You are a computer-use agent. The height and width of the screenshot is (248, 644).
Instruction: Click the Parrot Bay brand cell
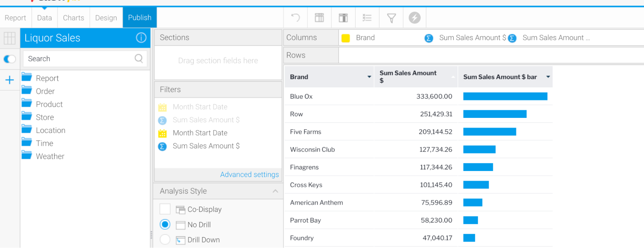click(x=329, y=220)
